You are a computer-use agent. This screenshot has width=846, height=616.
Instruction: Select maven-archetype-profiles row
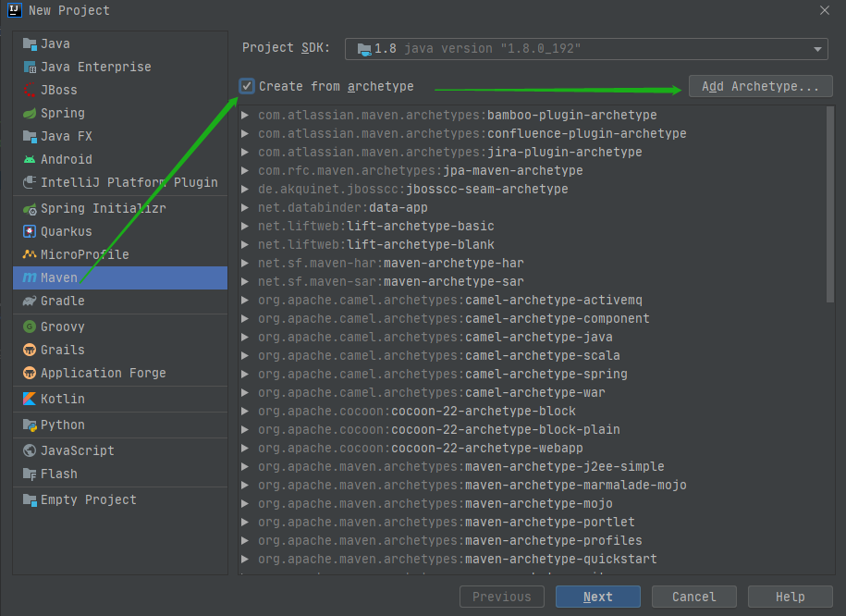point(532,540)
